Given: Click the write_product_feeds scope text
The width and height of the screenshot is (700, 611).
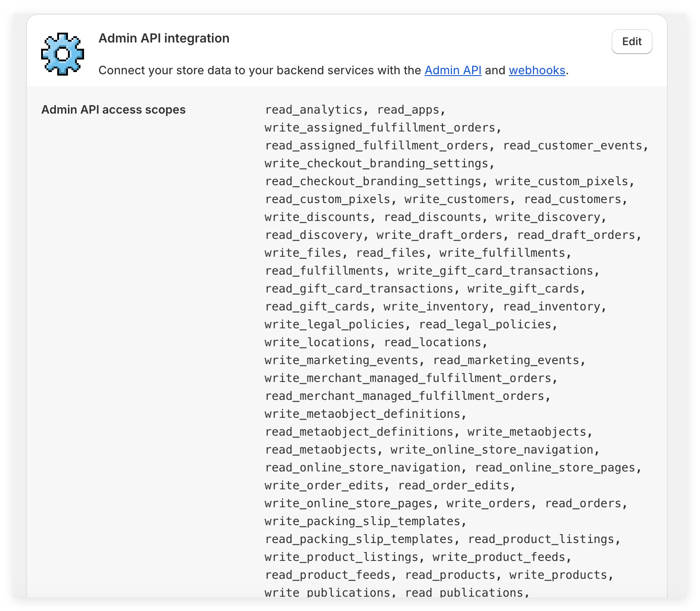Looking at the screenshot, I should point(499,557).
